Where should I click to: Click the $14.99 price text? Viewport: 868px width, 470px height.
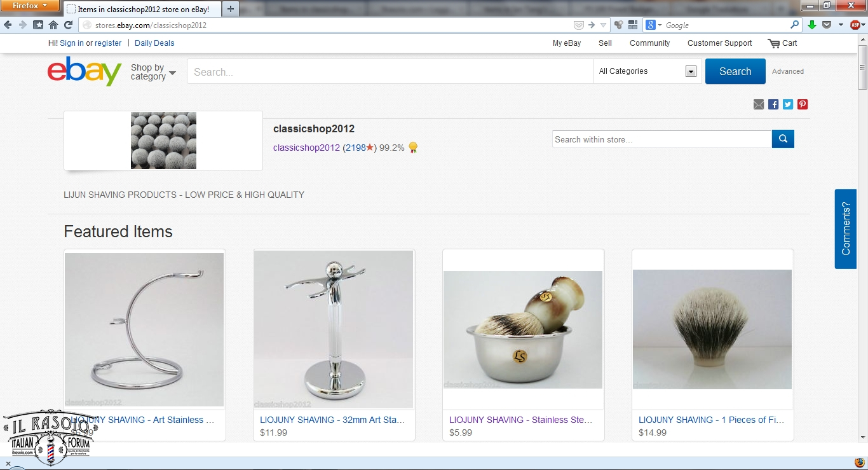[653, 432]
